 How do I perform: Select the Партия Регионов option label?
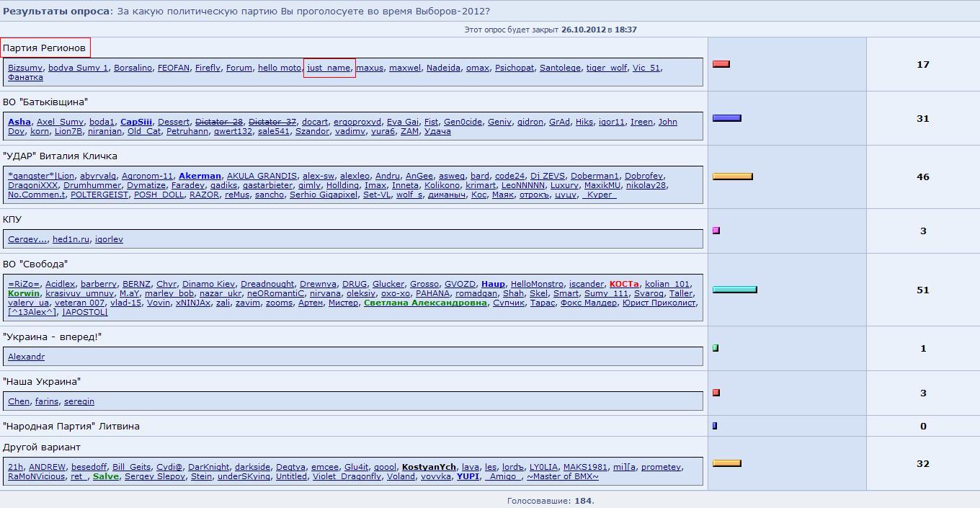pos(44,48)
